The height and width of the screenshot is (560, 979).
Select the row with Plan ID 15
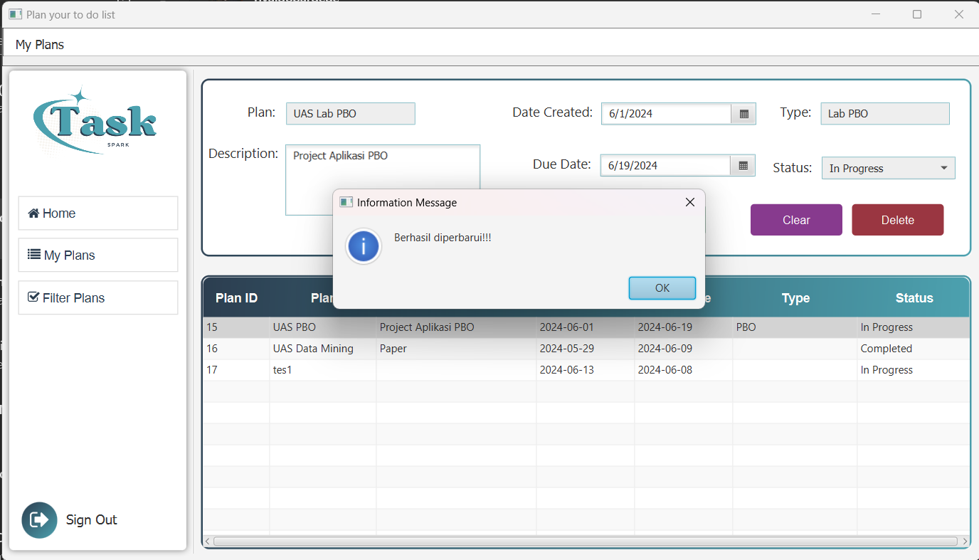pos(586,327)
